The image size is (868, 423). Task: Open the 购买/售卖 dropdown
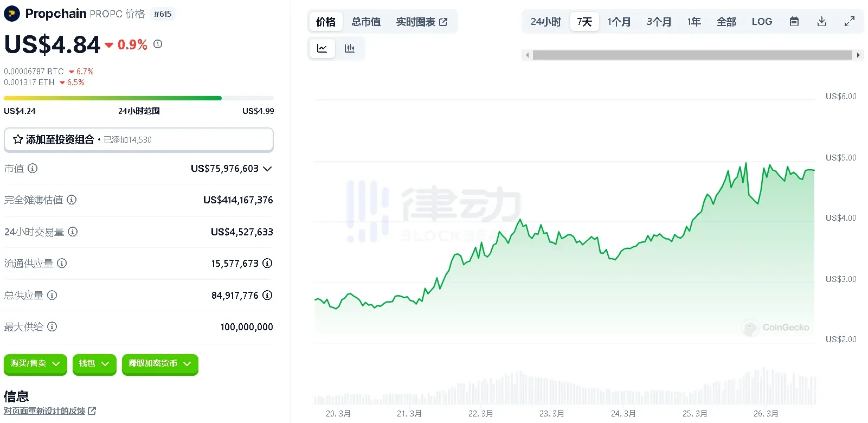click(35, 364)
